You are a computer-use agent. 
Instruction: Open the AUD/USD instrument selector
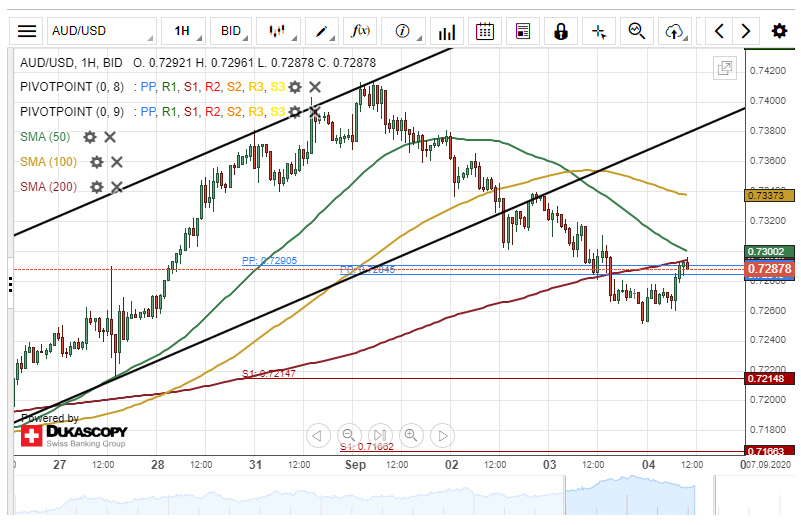tap(100, 31)
